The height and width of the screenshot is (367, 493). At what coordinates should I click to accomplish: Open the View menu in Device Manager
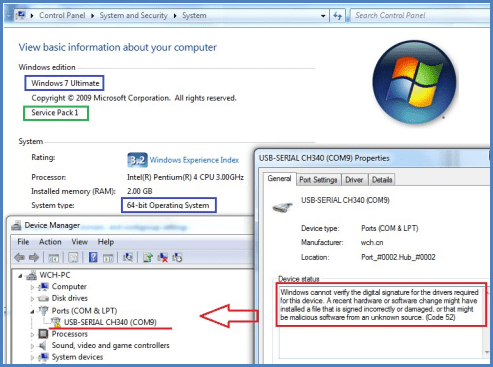coord(79,242)
